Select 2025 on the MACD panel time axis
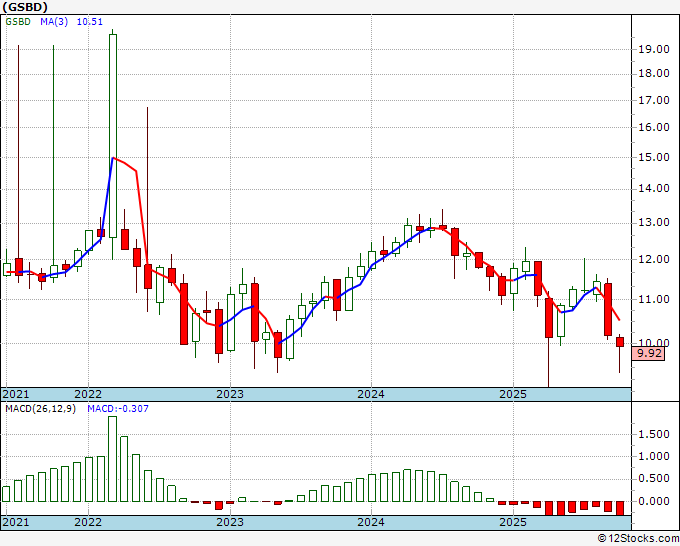680x546 pixels. click(512, 523)
